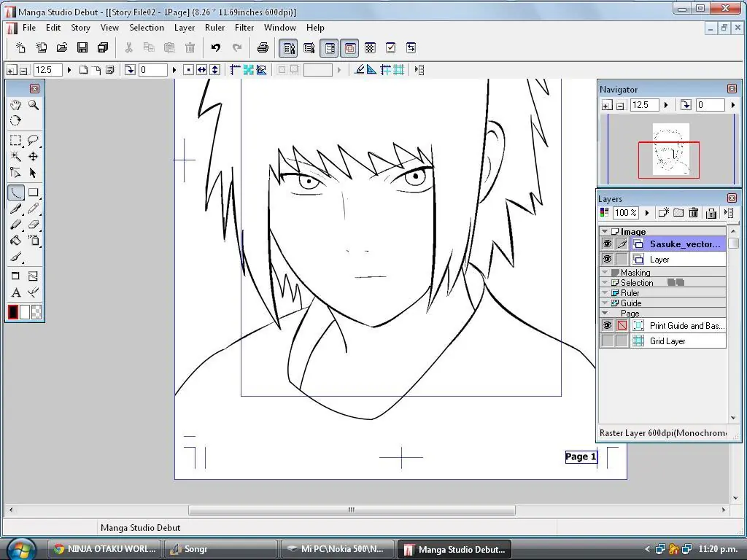This screenshot has height=560, width=747.
Task: Select the black foreground color swatch
Action: click(x=13, y=312)
